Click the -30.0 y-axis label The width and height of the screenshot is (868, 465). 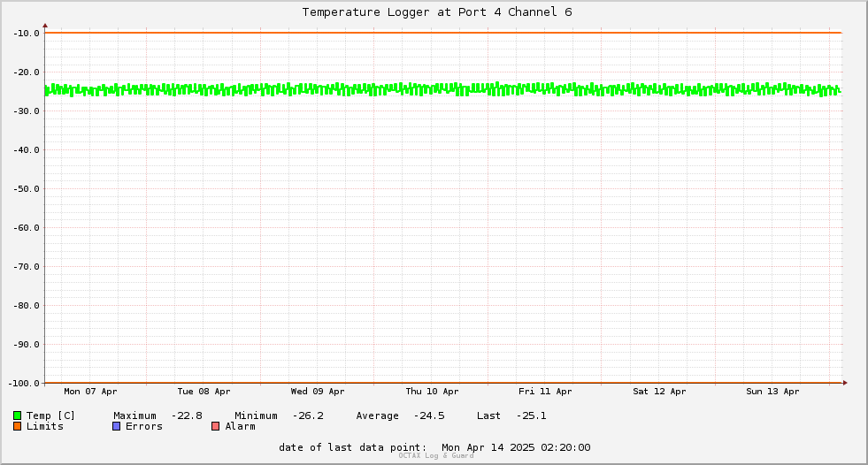27,111
